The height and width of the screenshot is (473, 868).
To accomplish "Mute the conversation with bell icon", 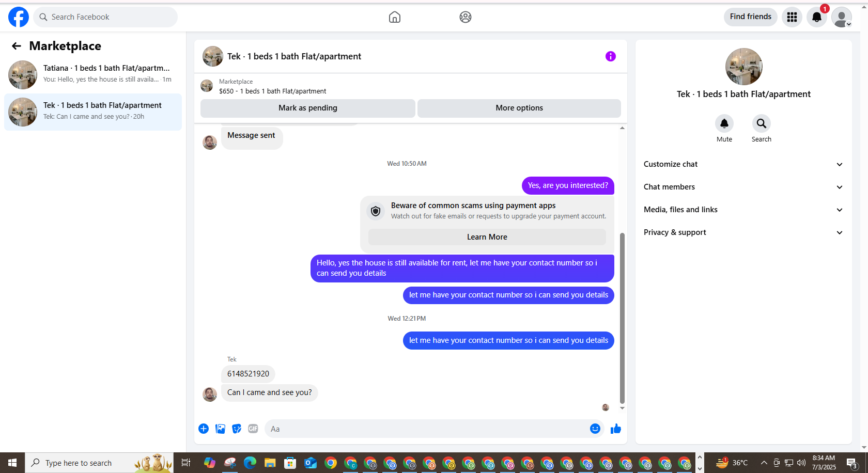I will tap(724, 123).
